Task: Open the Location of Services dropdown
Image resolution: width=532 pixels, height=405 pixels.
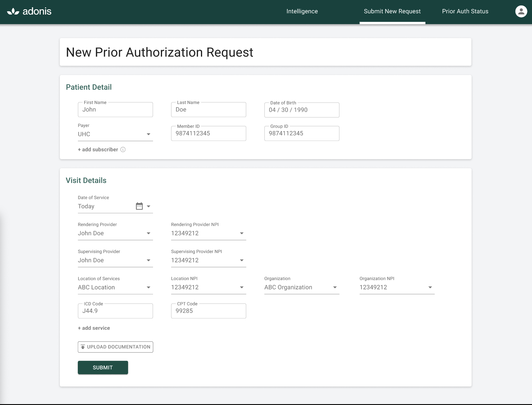Action: pos(149,287)
